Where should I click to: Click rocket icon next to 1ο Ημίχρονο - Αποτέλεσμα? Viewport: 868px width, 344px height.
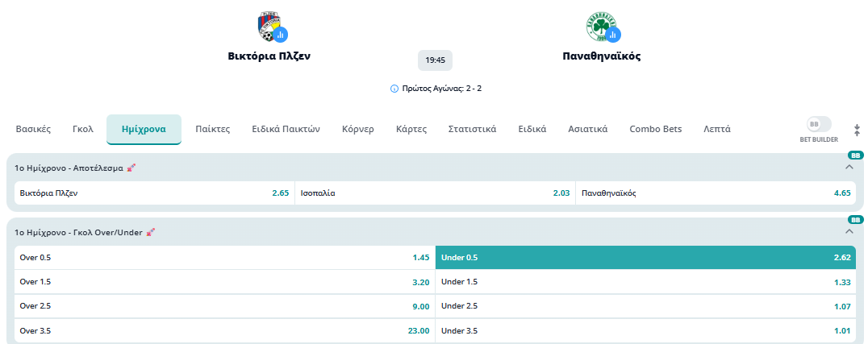pos(131,168)
